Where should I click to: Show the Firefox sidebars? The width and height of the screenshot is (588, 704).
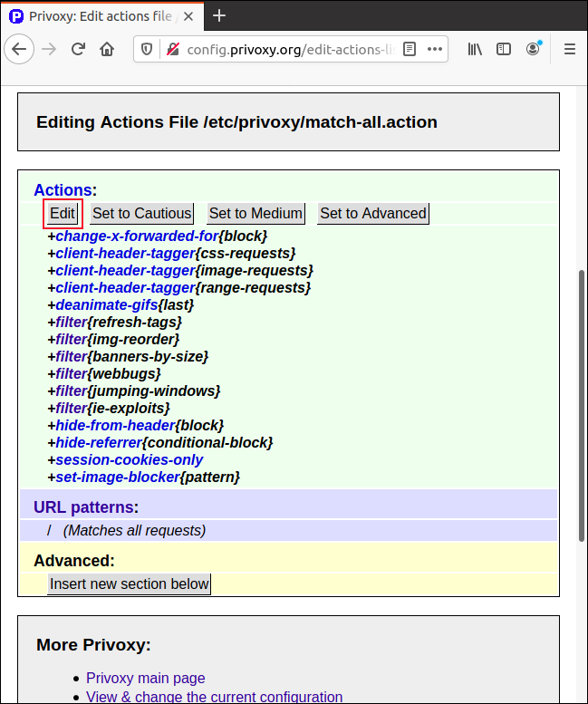[504, 49]
